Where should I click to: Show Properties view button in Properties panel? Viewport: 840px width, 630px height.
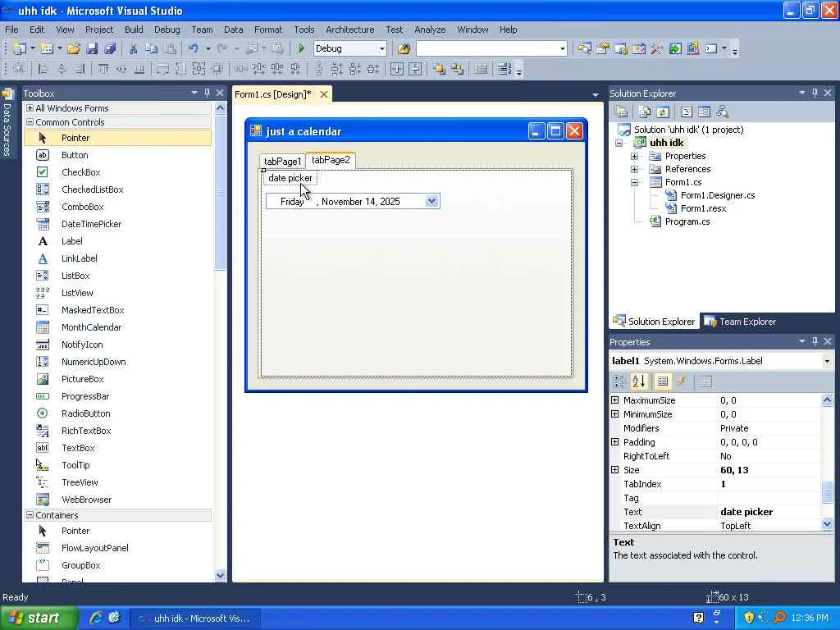click(663, 381)
